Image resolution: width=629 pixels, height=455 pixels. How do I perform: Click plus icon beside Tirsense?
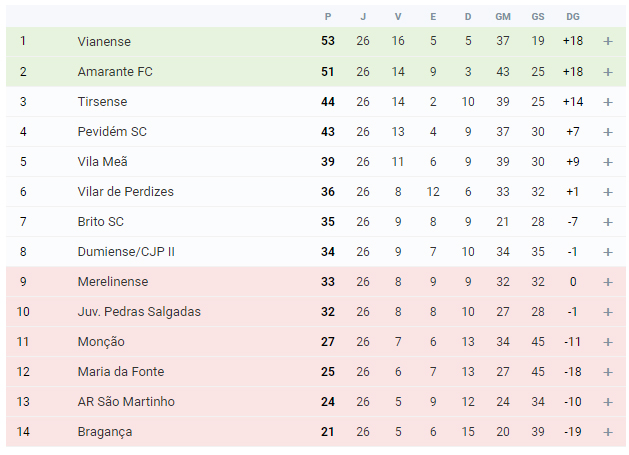608,102
